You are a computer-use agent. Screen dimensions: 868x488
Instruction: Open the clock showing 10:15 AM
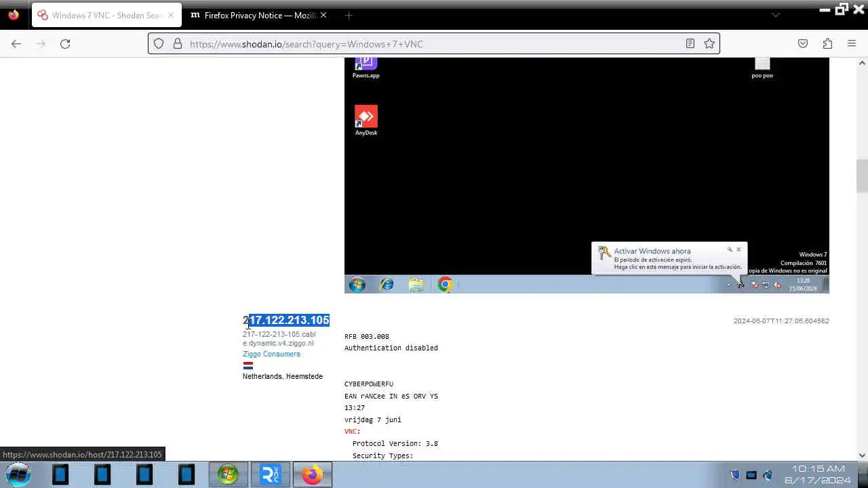(x=818, y=474)
